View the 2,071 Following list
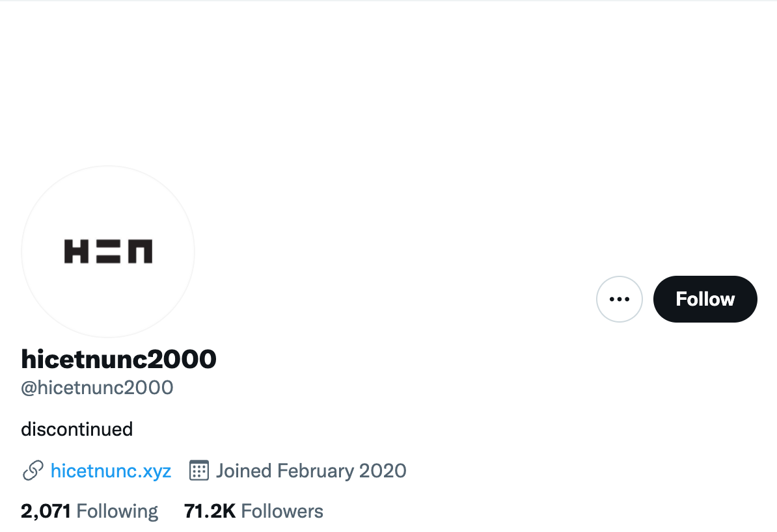 89,511
